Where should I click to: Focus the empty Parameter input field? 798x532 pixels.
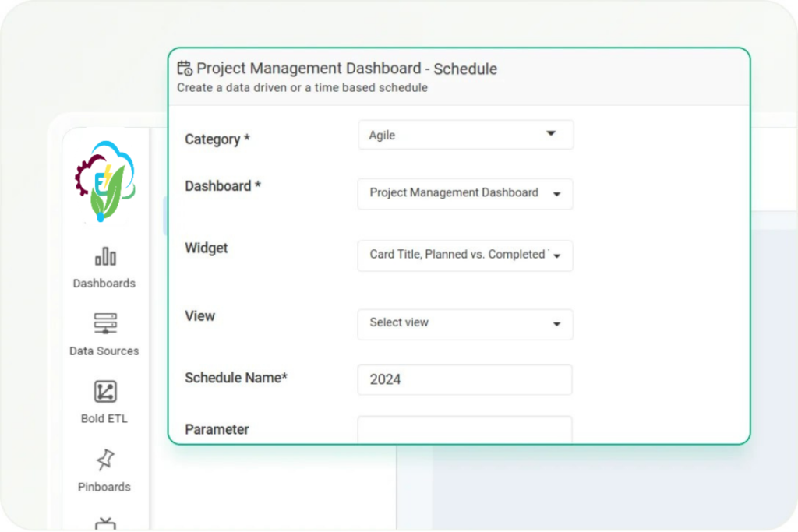tap(464, 429)
